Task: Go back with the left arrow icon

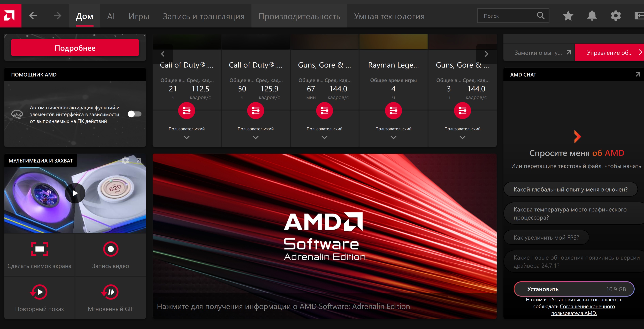Action: coord(33,16)
